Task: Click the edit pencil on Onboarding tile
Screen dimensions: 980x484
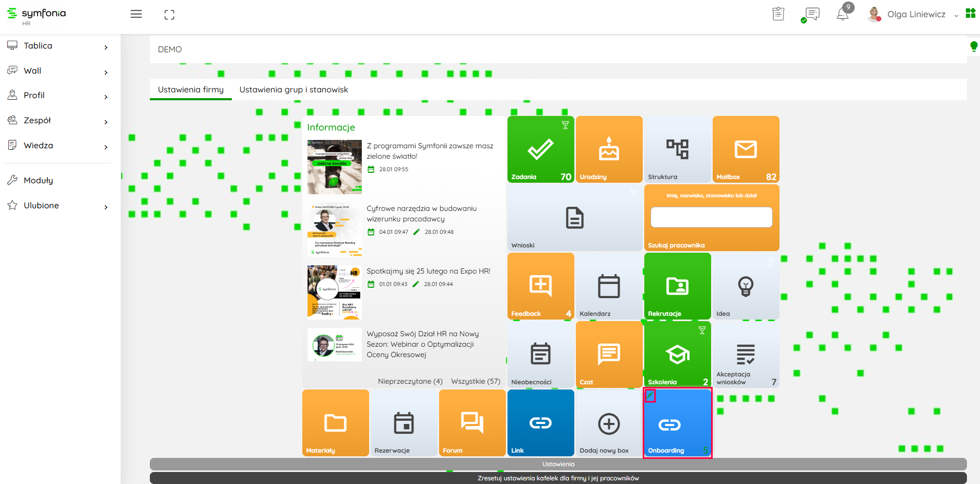Action: tap(650, 396)
